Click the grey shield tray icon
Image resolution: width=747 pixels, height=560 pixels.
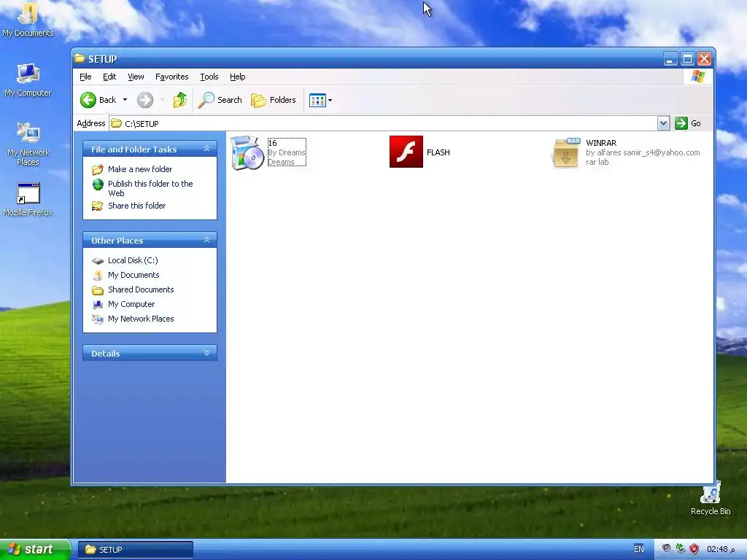tap(666, 548)
